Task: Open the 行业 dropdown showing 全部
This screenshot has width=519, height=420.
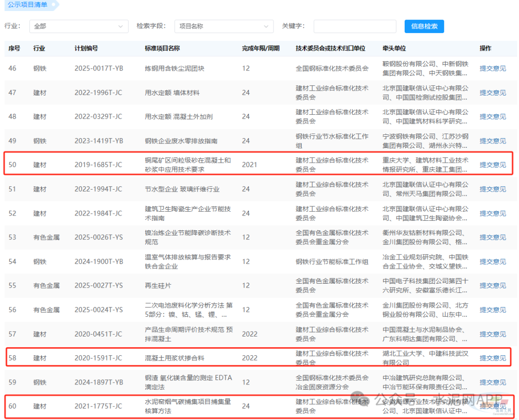Action: click(79, 26)
